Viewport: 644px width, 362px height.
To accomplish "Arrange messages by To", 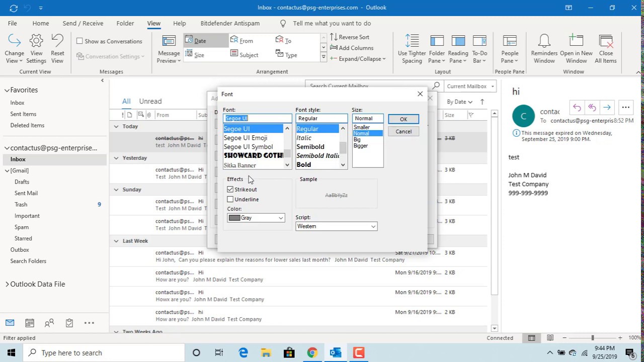I will [297, 41].
